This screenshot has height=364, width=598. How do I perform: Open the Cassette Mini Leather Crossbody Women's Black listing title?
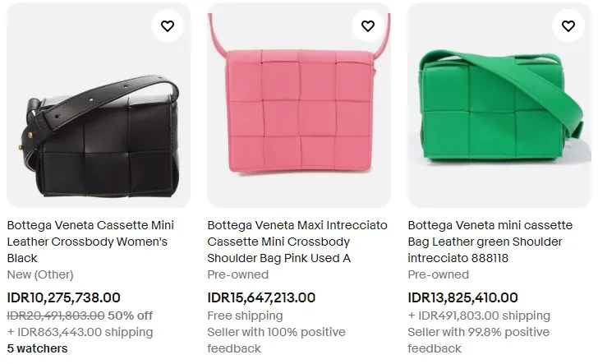[90, 242]
